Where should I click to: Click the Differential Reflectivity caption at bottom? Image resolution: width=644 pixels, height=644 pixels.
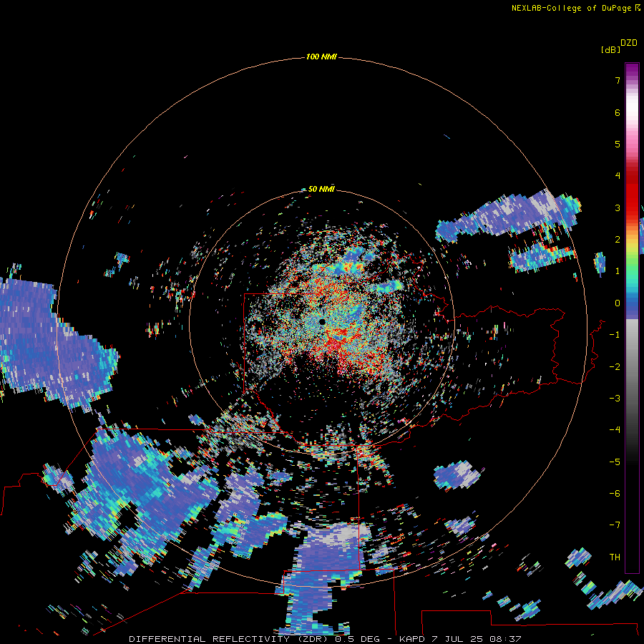pos(325,639)
